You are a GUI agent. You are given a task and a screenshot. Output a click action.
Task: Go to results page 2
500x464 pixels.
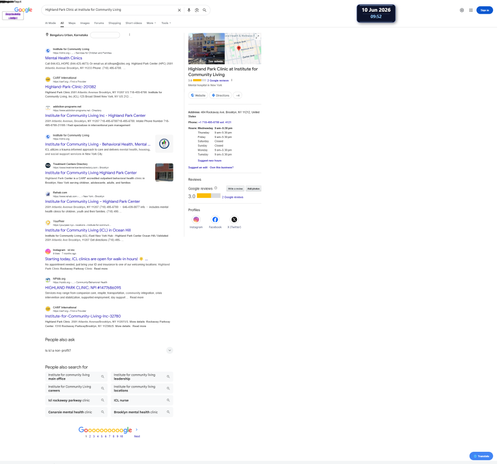[x=90, y=436]
